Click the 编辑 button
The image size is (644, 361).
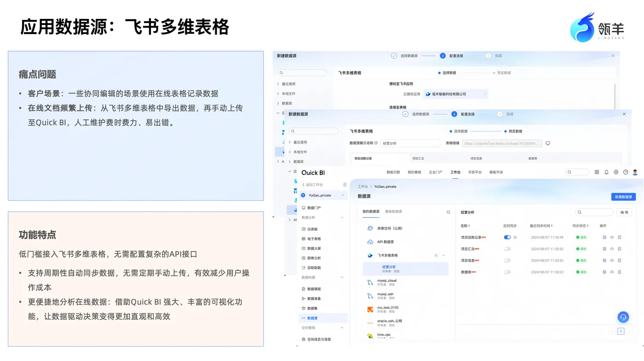tap(624, 212)
